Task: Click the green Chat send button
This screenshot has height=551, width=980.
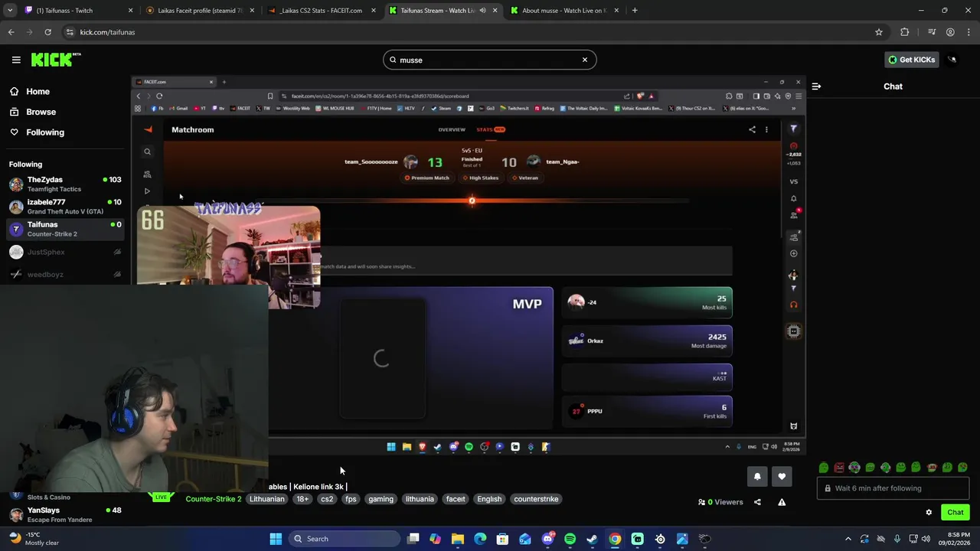Action: pyautogui.click(x=955, y=513)
